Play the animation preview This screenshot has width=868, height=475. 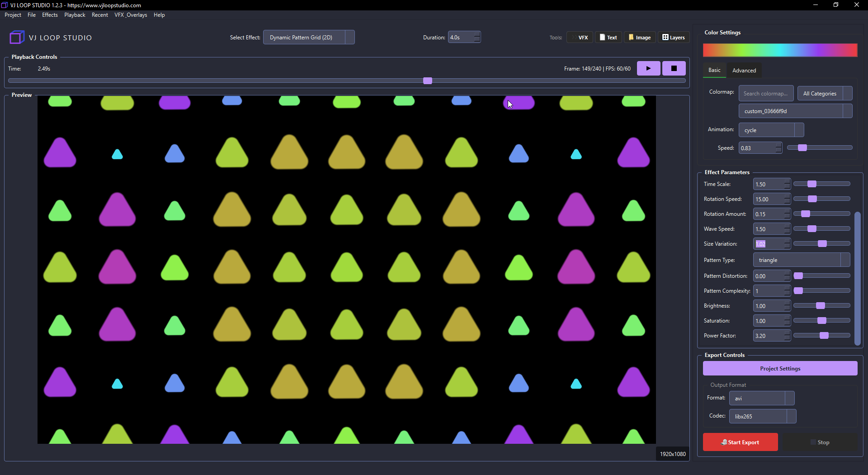[648, 68]
